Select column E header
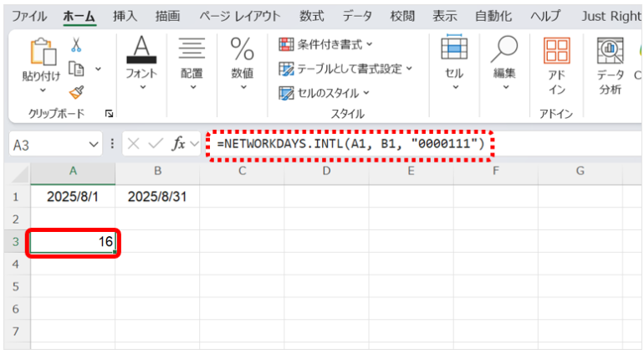 click(411, 171)
